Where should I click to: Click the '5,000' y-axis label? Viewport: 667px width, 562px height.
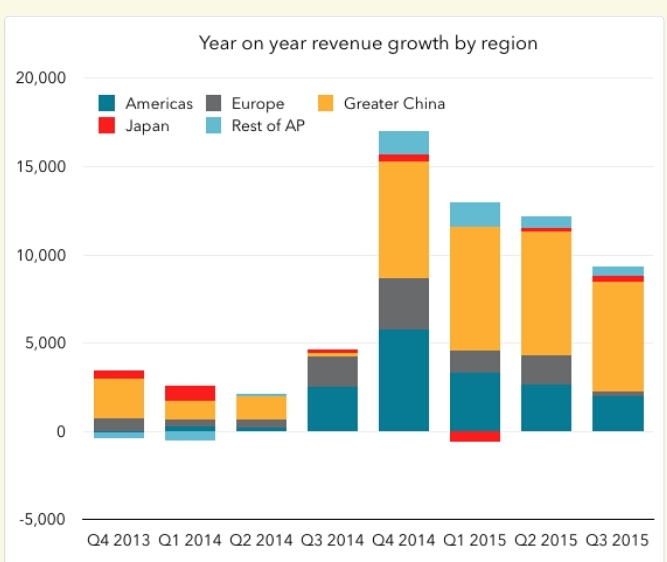coord(46,343)
